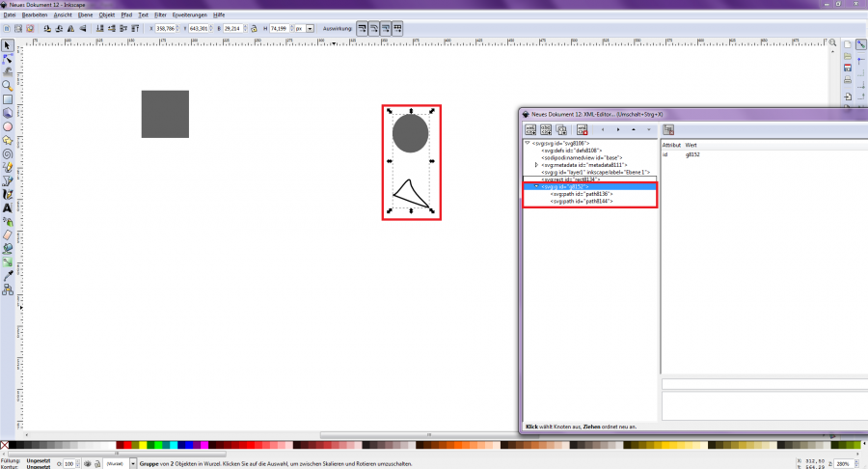Select the Spiral tool
The height and width of the screenshot is (469, 868).
[8, 152]
